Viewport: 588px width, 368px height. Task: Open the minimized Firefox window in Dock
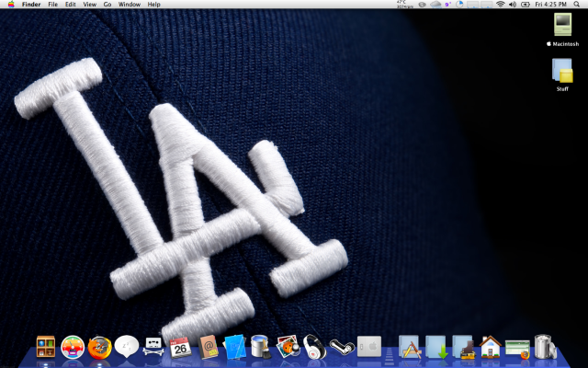point(517,349)
